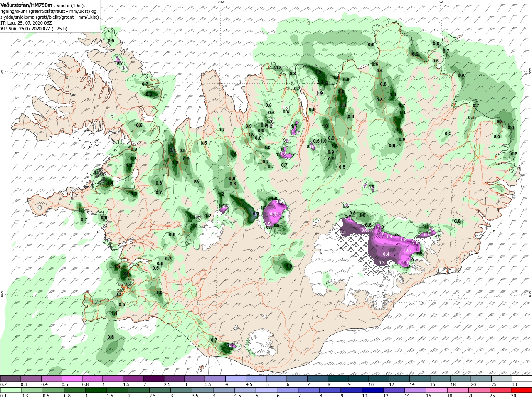The height and width of the screenshot is (399, 532).
Task: Click the darkest green 1 rain legend swatch
Action: click(96, 390)
